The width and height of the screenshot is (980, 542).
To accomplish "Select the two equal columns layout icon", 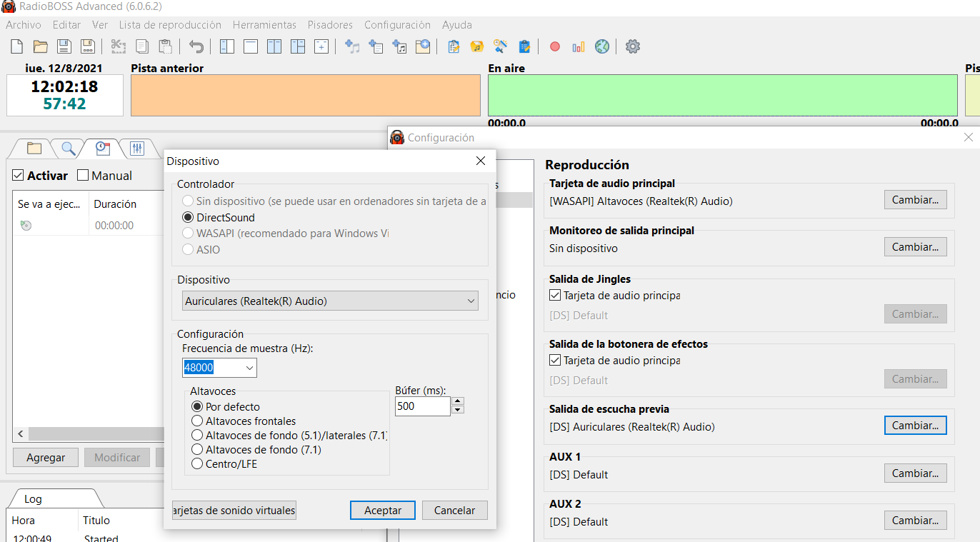I will click(x=274, y=46).
